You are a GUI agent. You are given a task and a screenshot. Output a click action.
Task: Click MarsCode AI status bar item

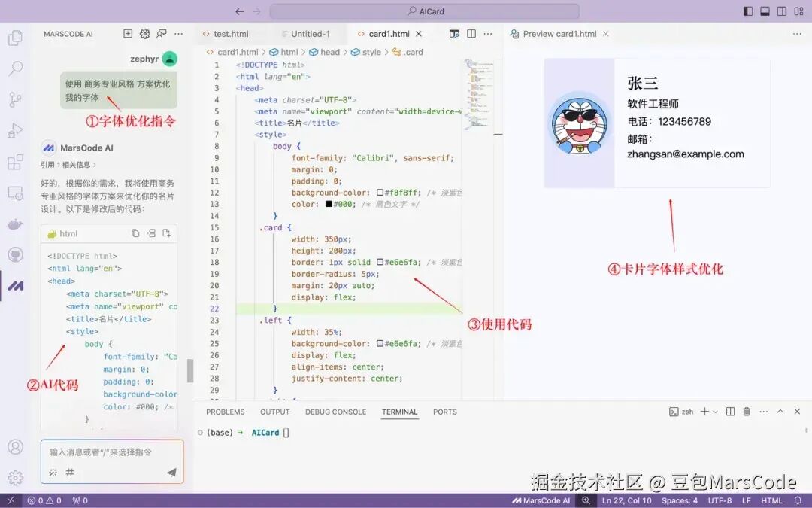541,500
